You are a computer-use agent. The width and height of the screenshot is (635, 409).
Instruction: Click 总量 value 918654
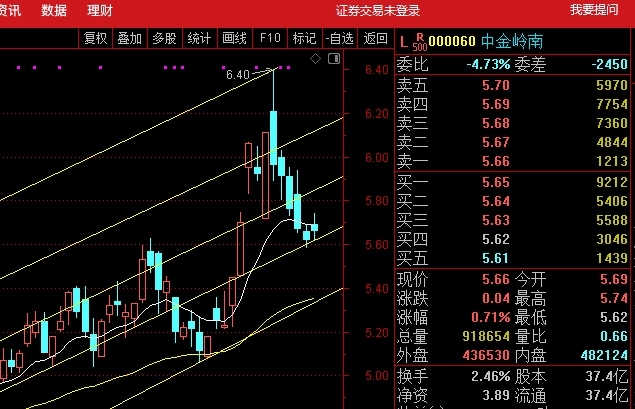486,336
